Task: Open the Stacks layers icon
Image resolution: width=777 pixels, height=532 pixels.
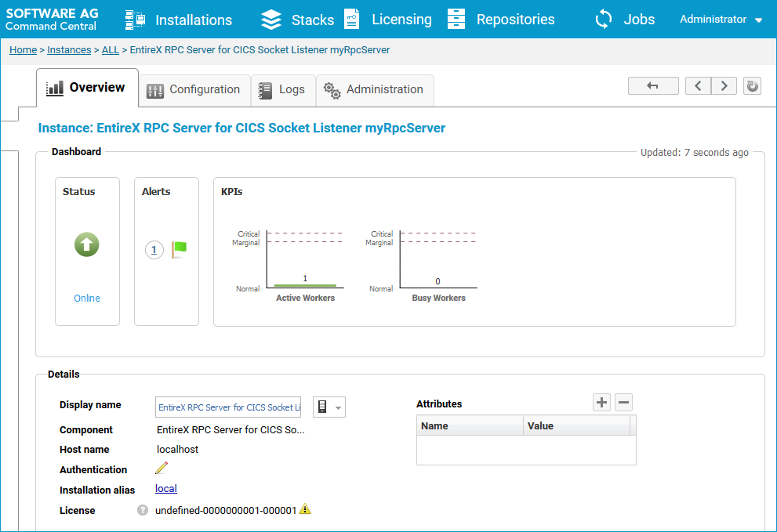Action: 271,20
